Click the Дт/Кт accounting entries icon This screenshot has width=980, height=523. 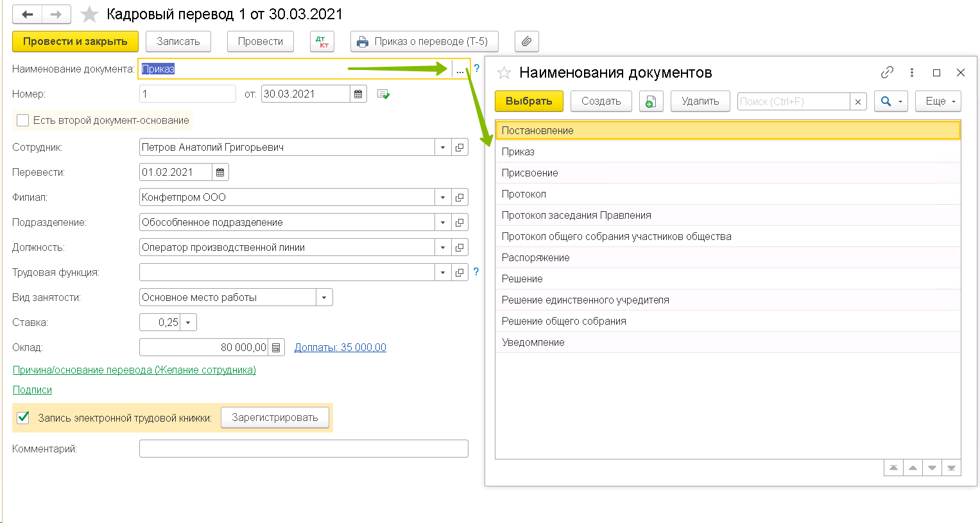(x=322, y=42)
